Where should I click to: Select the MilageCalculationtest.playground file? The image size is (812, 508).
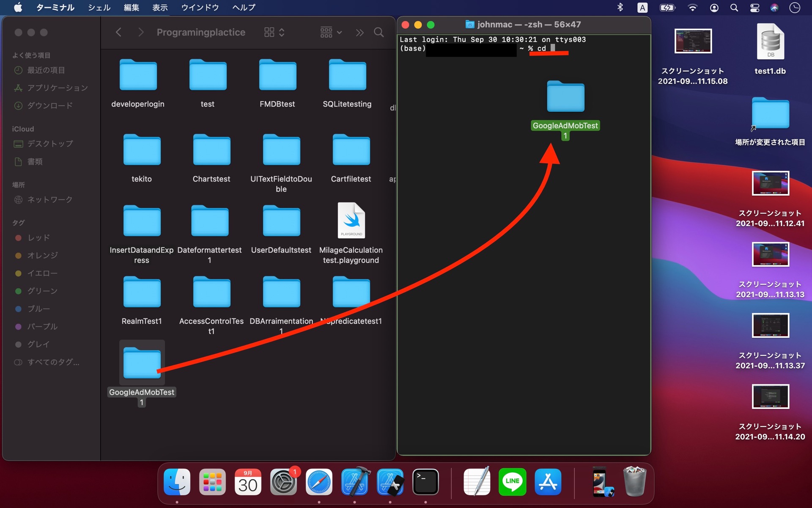click(351, 220)
